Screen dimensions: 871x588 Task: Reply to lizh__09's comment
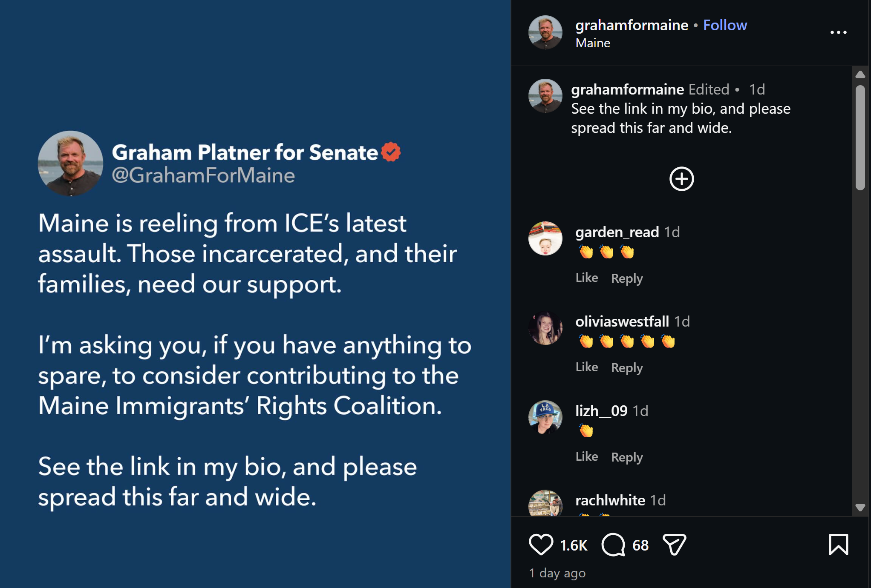pyautogui.click(x=627, y=457)
